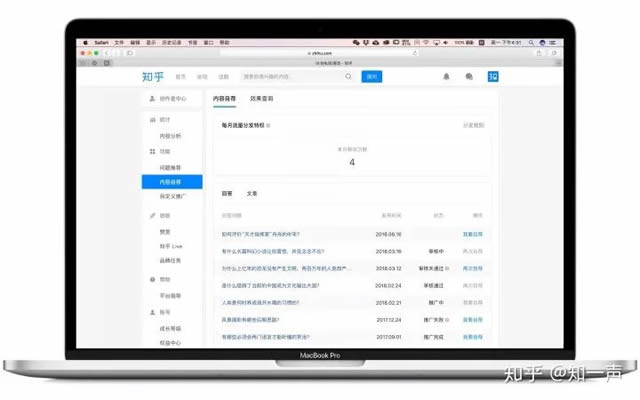The image size is (640, 400).
Task: Click the Zhihu logo in the header
Action: tap(155, 77)
